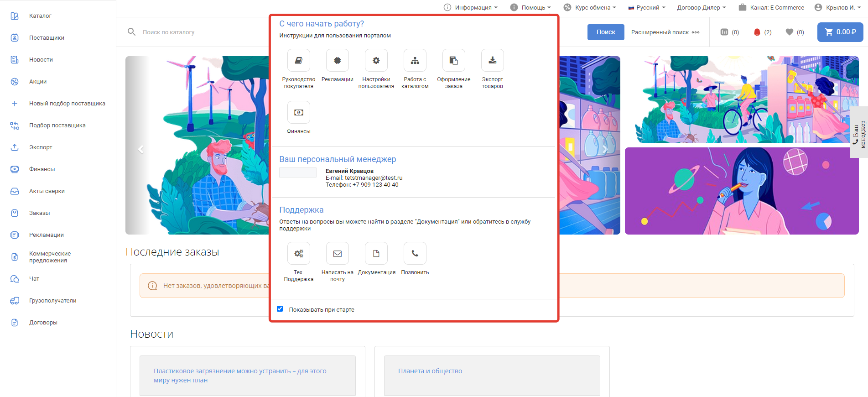Go to Поставщики in the sidebar
Image resolution: width=868 pixels, height=397 pixels.
click(47, 38)
